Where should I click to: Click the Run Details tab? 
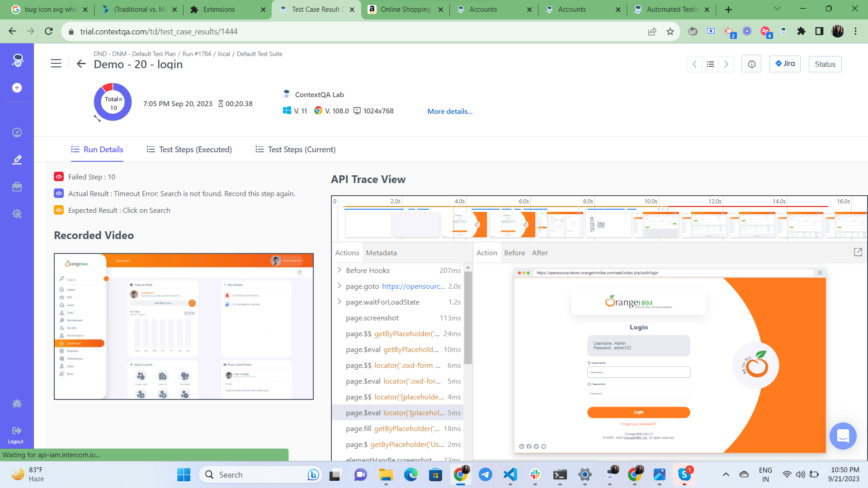[97, 150]
